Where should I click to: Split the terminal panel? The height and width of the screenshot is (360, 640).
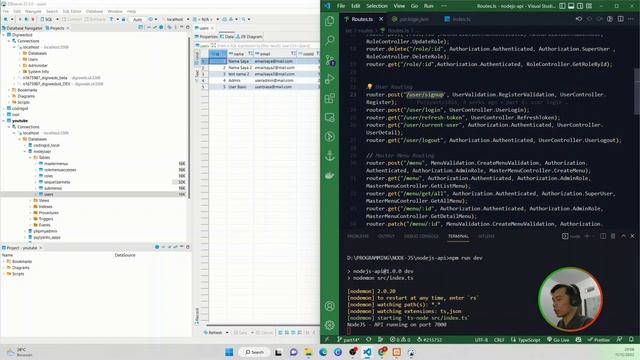coord(603,236)
